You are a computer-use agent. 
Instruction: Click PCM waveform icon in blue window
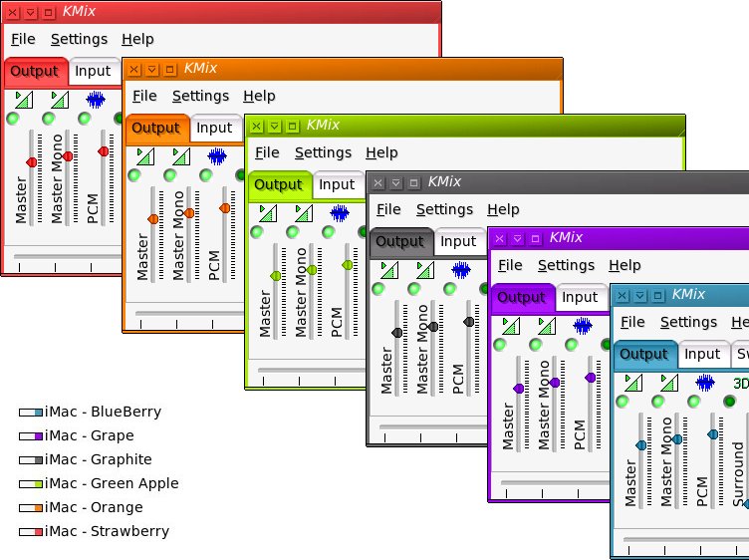click(705, 383)
